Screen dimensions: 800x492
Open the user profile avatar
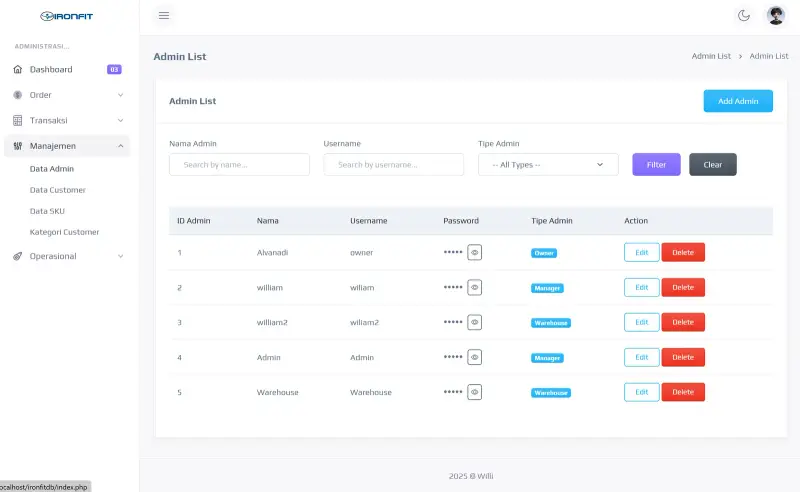[776, 15]
